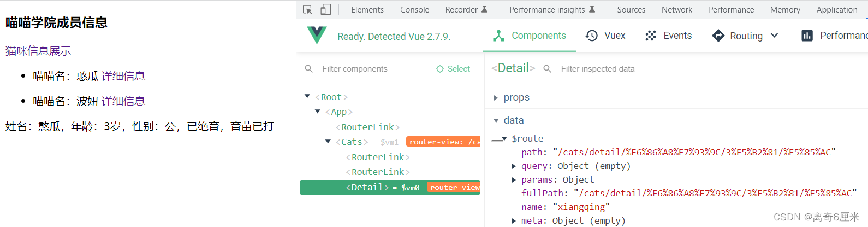
Task: Open the Routing tab
Action: point(738,36)
